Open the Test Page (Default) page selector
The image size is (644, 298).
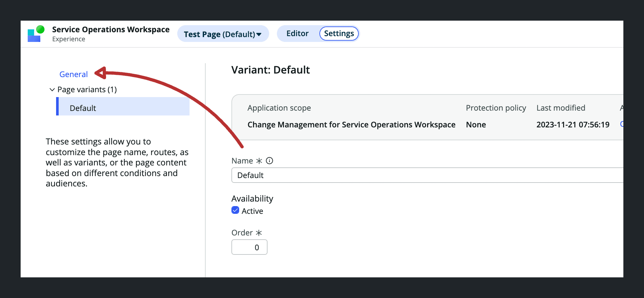[223, 34]
